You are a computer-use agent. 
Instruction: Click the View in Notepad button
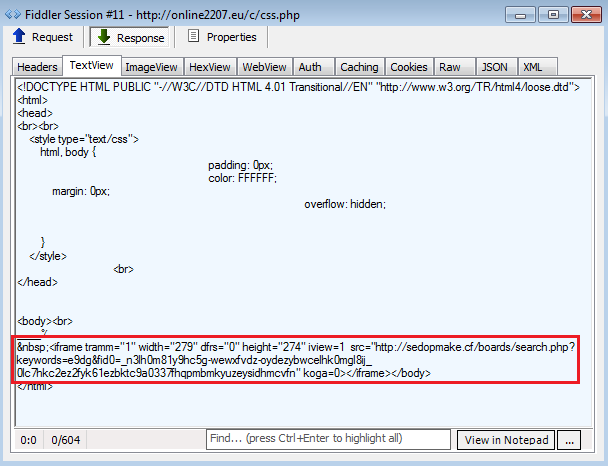click(506, 440)
